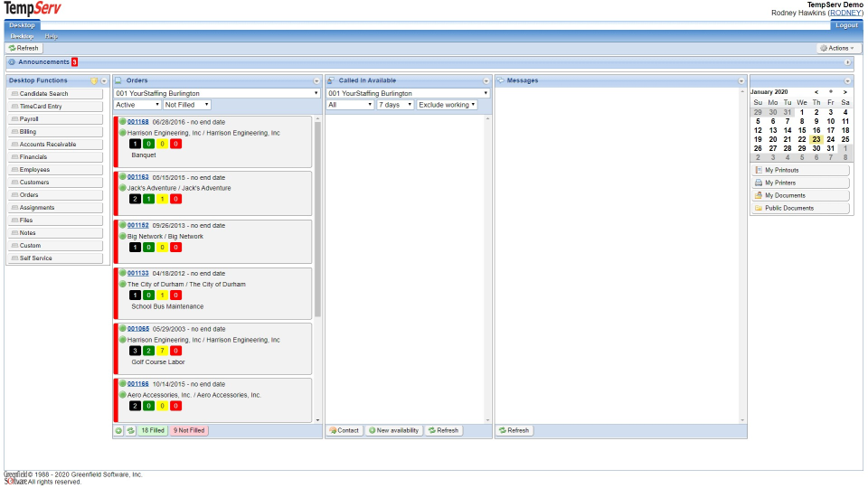The width and height of the screenshot is (868, 488).
Task: Click green count 2 on order 001065
Action: pyautogui.click(x=148, y=351)
